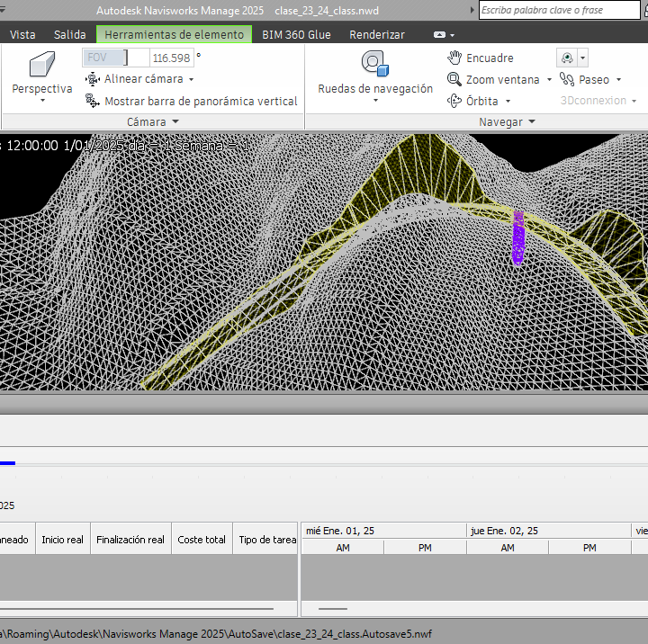Open the Zoom ventana dropdown arrow

pyautogui.click(x=549, y=80)
